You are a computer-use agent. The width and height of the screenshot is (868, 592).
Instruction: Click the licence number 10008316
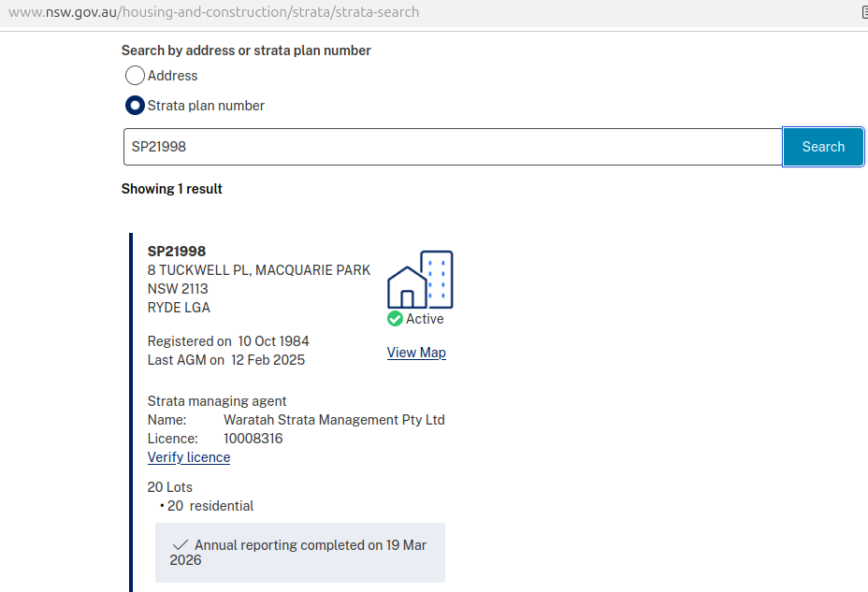253,439
